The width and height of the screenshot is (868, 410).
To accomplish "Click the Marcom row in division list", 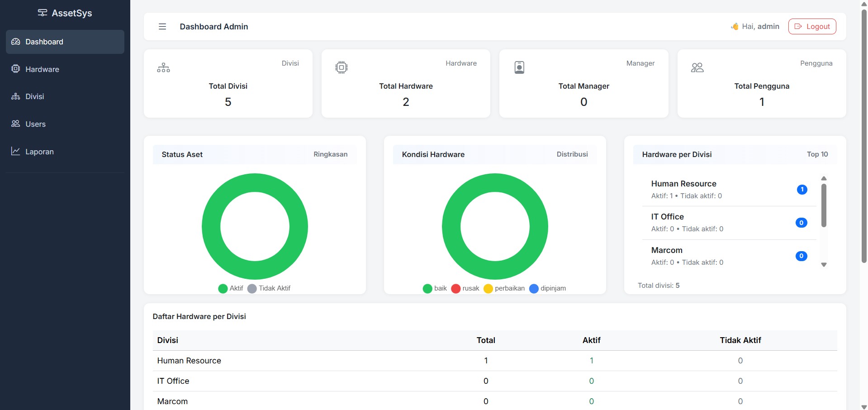I will [729, 256].
